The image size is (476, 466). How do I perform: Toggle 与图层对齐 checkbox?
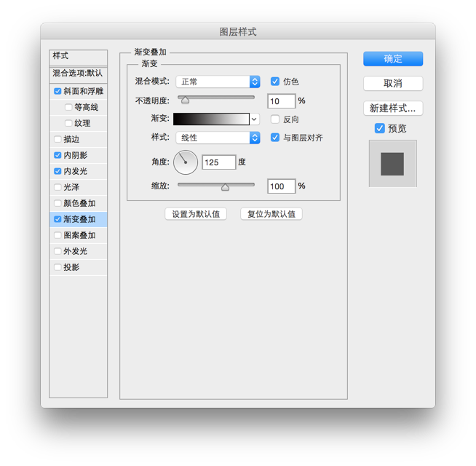275,138
